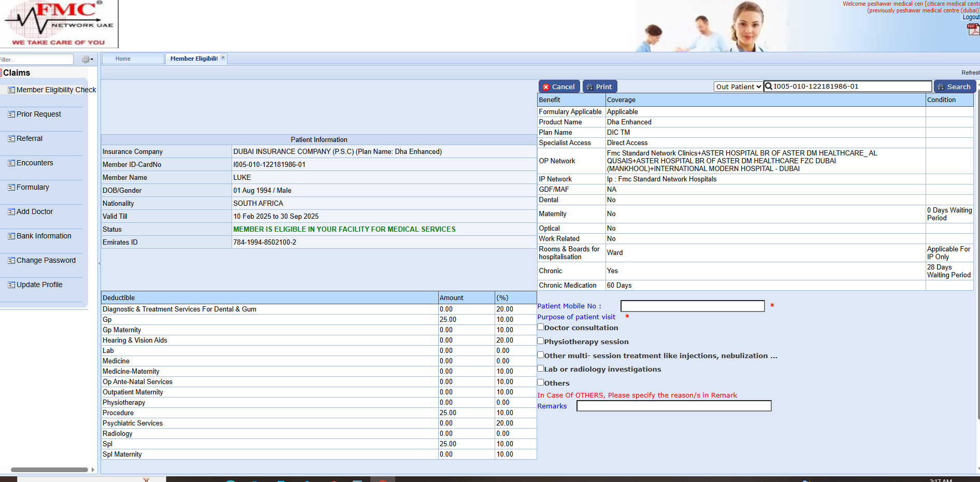980x482 pixels.
Task: Open the settings gear beside the filter box
Action: click(x=85, y=60)
